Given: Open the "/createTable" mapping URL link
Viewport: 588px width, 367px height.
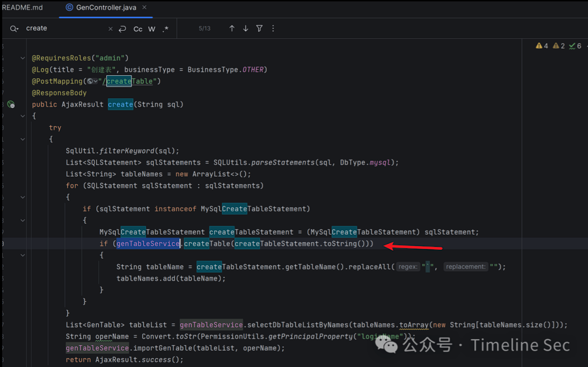Looking at the screenshot, I should [x=129, y=81].
